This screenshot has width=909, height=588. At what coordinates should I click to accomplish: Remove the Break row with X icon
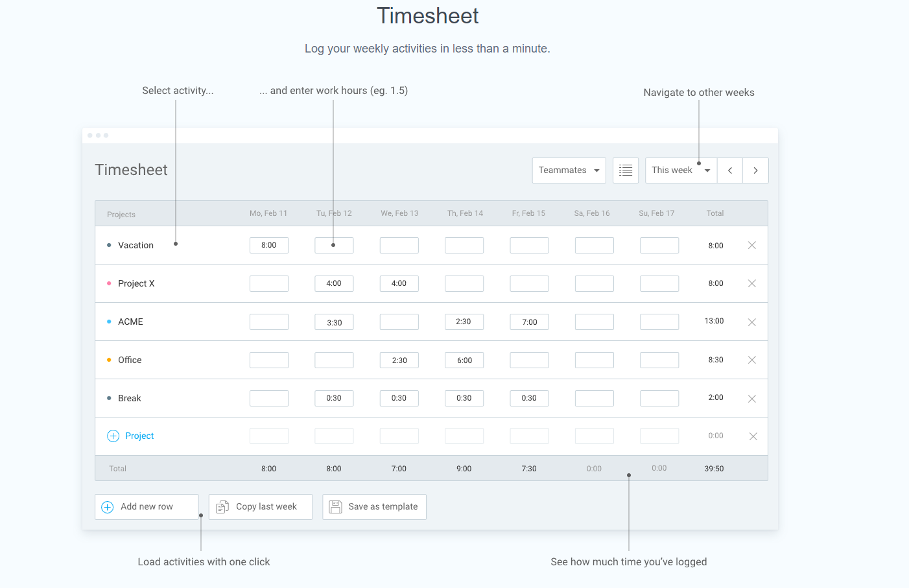point(751,399)
